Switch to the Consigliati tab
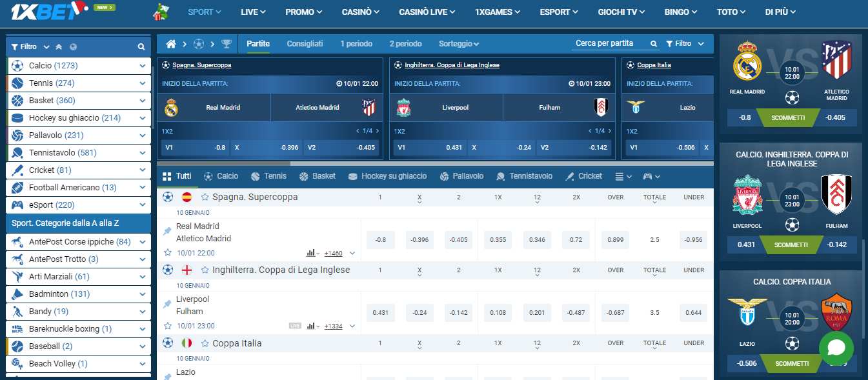This screenshot has height=380, width=868. 305,44
